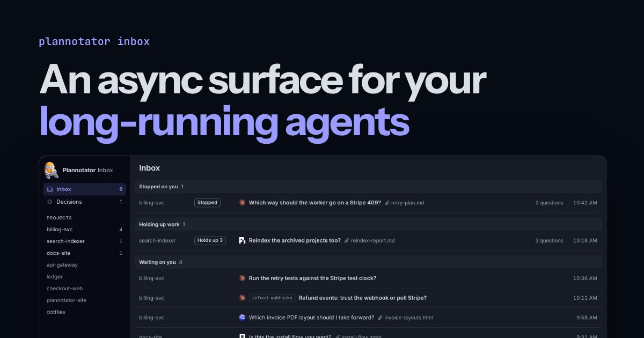Click the 'Plannotator Inbox' sidebar title
This screenshot has width=644, height=338.
coord(87,170)
